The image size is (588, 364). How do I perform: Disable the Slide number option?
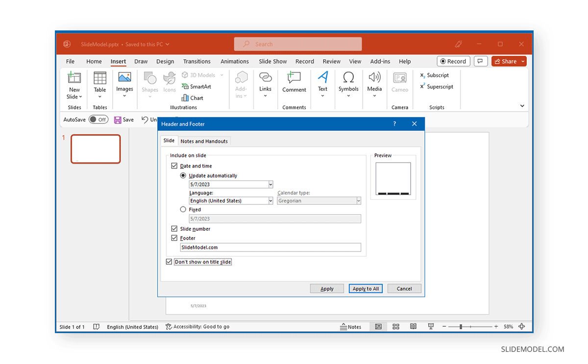[174, 228]
